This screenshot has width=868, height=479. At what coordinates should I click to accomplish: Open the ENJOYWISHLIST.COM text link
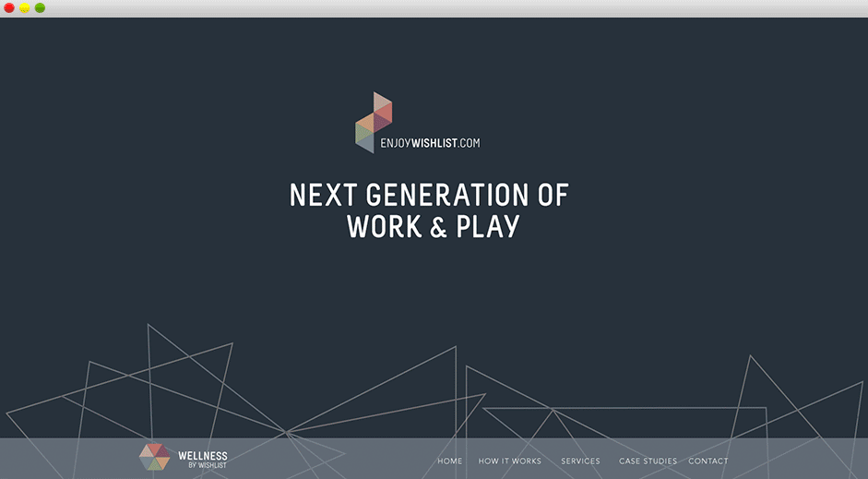430,143
